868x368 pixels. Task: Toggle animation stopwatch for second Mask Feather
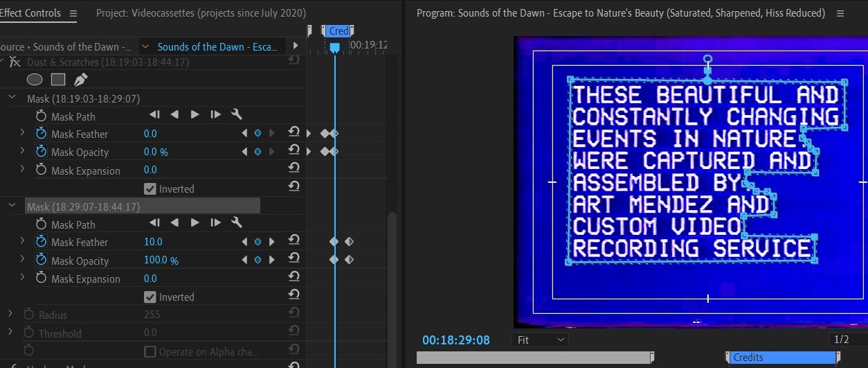coord(41,242)
